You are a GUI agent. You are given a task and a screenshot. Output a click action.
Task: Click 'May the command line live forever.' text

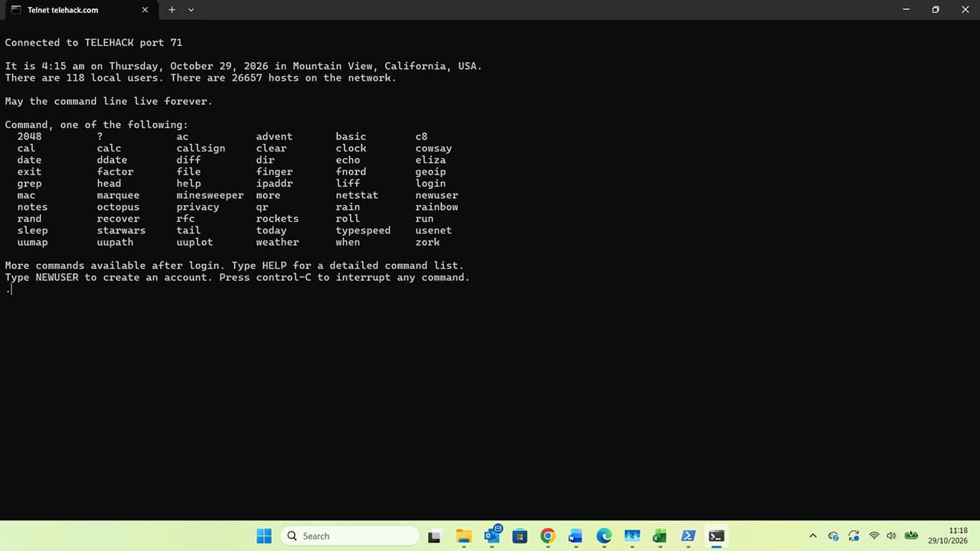pos(109,101)
